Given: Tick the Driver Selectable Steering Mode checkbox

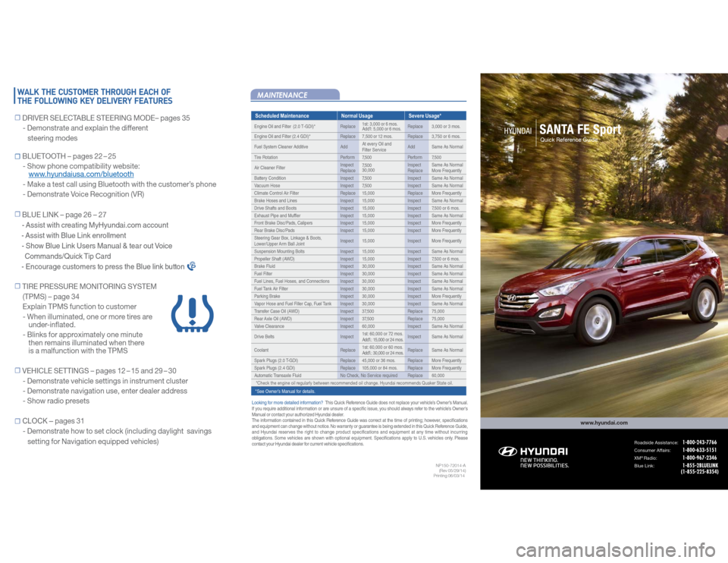Looking at the screenshot, I should [17, 118].
